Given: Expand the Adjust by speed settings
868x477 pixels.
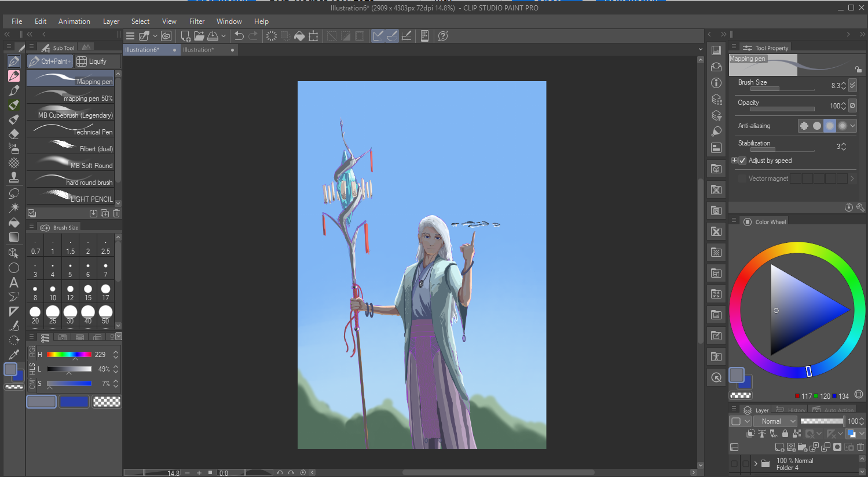Looking at the screenshot, I should click(734, 161).
